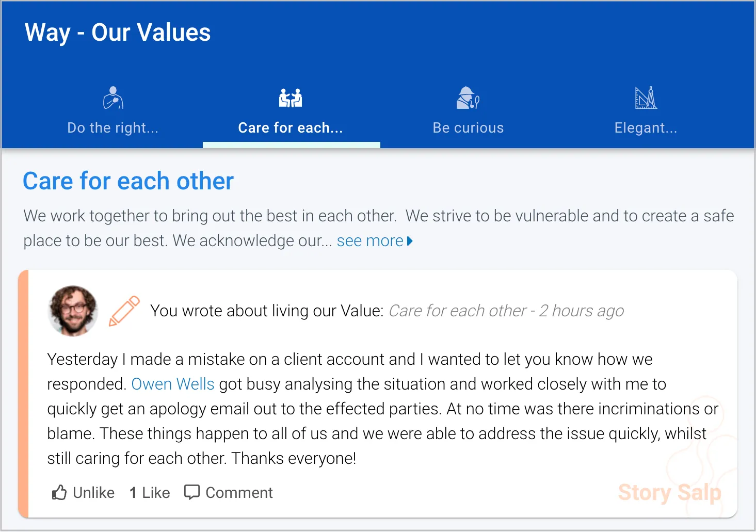Open the 'Elegant...' tab
This screenshot has height=532, width=756.
pyautogui.click(x=646, y=111)
